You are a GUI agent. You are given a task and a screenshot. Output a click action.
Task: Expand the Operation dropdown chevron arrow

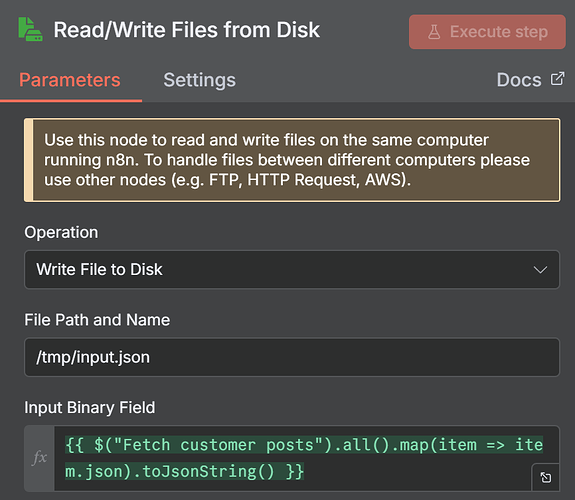pos(540,270)
